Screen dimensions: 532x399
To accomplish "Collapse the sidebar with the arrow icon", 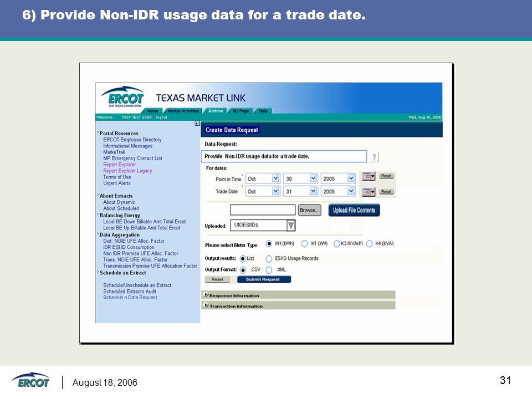I will click(197, 124).
